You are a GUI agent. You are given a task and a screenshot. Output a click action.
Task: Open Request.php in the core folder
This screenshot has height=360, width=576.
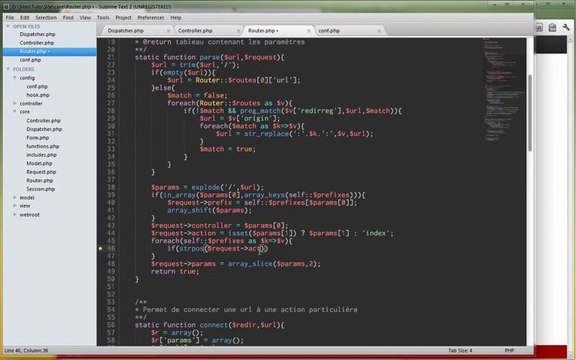coord(41,172)
